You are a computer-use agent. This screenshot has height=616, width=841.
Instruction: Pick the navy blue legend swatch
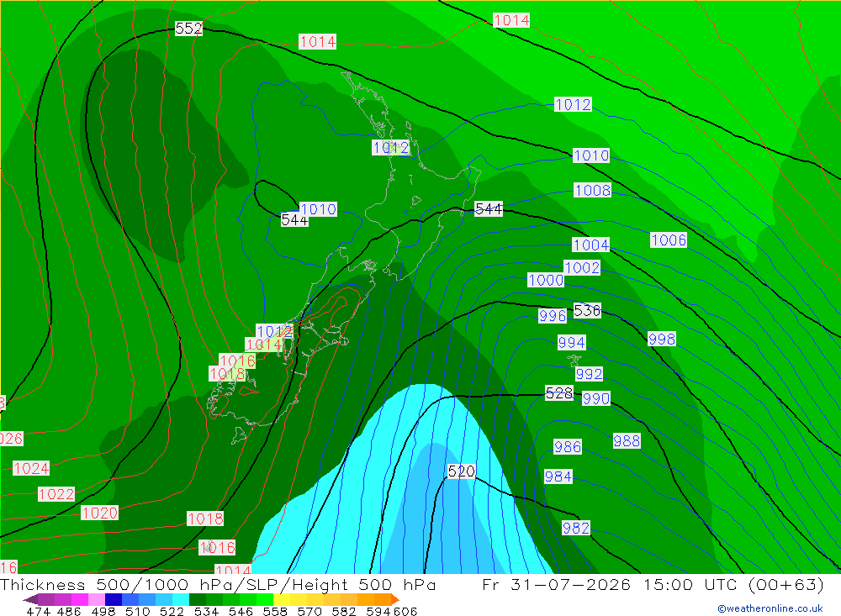click(114, 599)
